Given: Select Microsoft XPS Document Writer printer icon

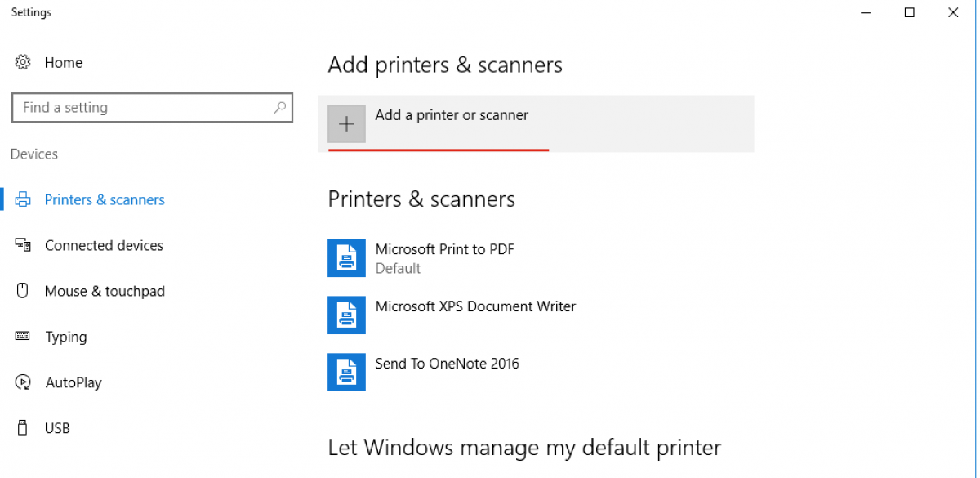Looking at the screenshot, I should 346,315.
